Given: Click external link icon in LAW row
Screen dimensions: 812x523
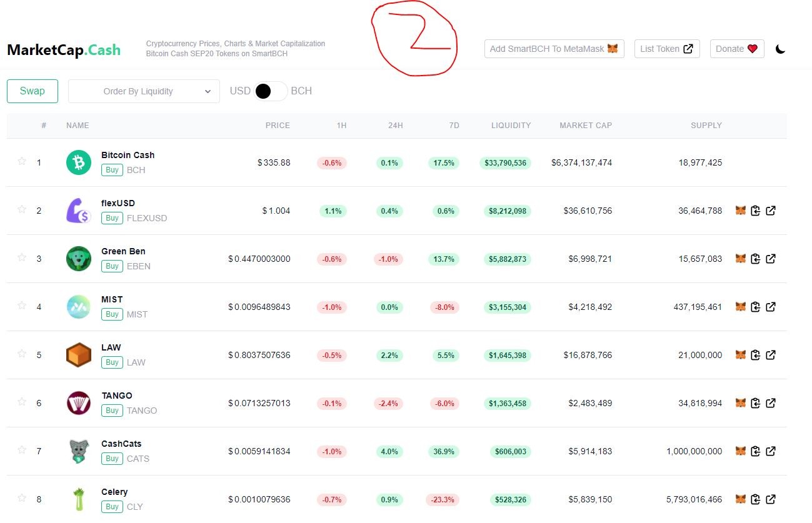Looking at the screenshot, I should [x=771, y=355].
